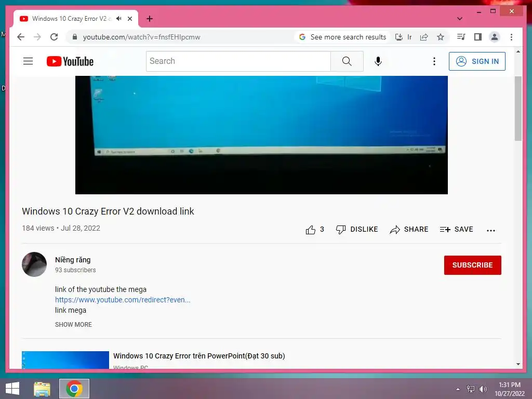Reload the YouTube page
This screenshot has width=532, height=399.
click(54, 37)
